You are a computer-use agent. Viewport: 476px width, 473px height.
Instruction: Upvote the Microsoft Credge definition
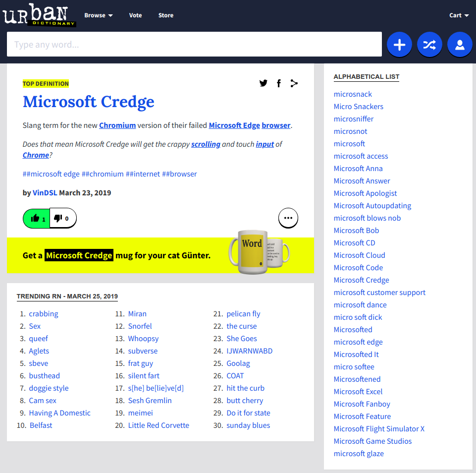click(x=37, y=218)
